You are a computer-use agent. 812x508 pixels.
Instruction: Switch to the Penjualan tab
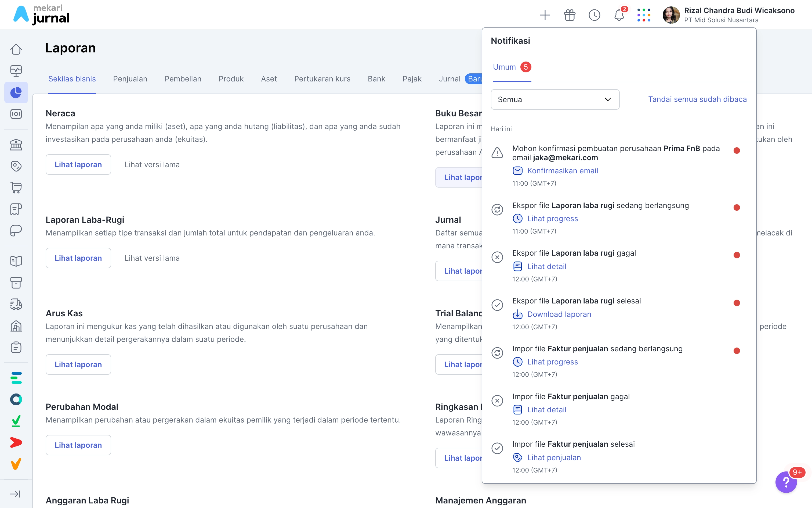pyautogui.click(x=130, y=78)
